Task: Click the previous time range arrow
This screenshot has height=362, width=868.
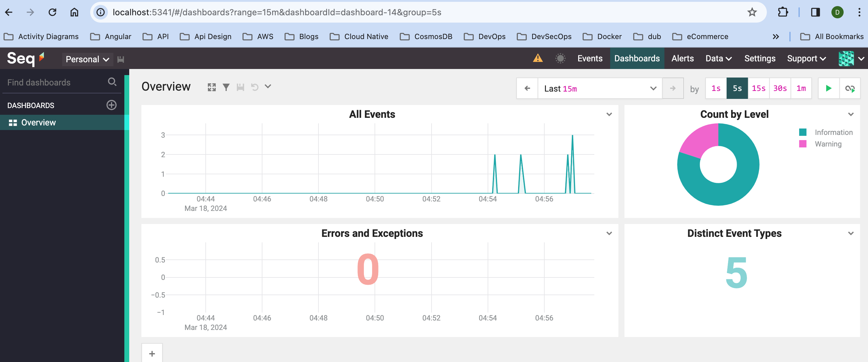Action: click(x=527, y=89)
